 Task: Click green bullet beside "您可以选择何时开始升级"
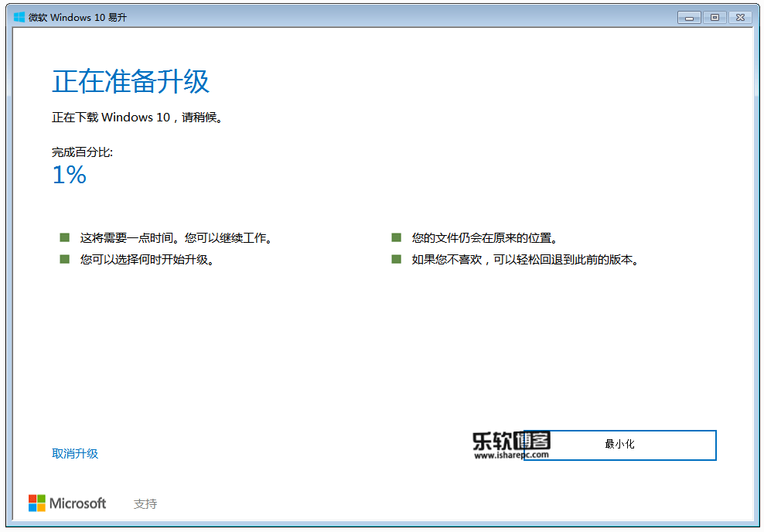[65, 259]
